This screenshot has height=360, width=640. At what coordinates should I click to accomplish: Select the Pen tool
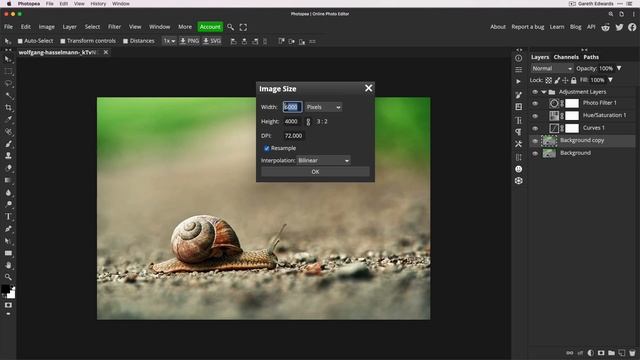coord(8,229)
